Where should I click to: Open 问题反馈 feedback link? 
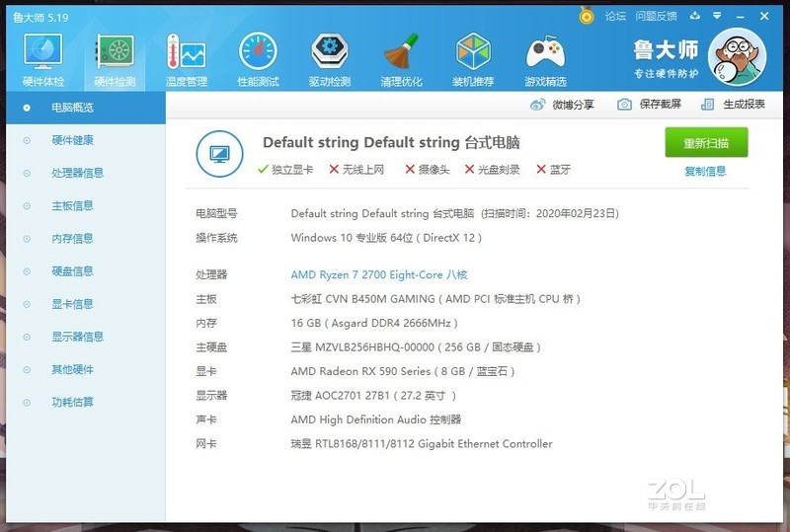656,16
